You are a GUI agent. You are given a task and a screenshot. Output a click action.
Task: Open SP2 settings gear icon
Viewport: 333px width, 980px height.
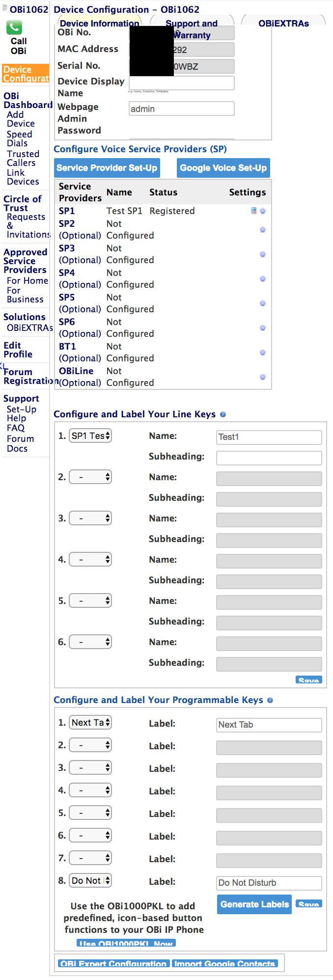[263, 230]
